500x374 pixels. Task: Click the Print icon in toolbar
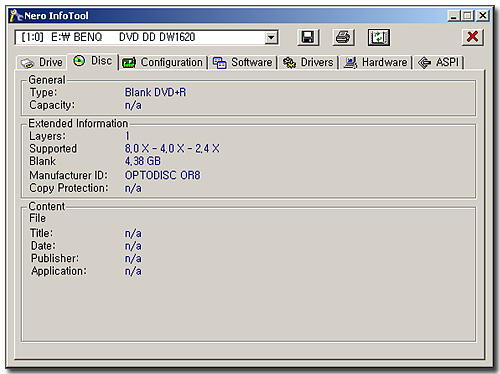(343, 37)
